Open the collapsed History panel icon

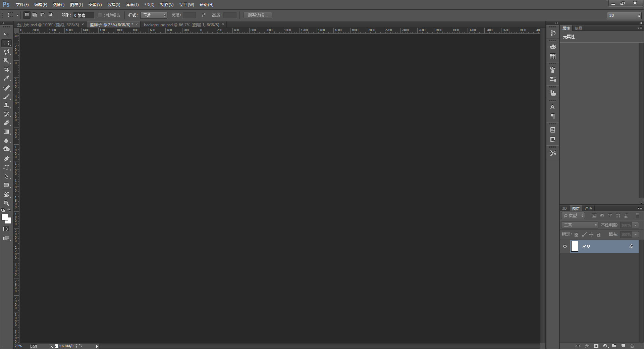pyautogui.click(x=553, y=33)
